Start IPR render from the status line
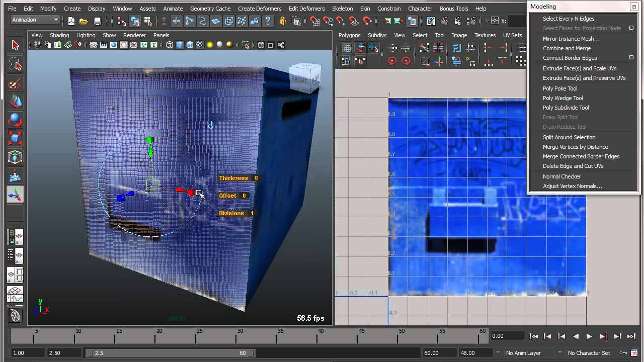The height and width of the screenshot is (362, 644). 457,21
